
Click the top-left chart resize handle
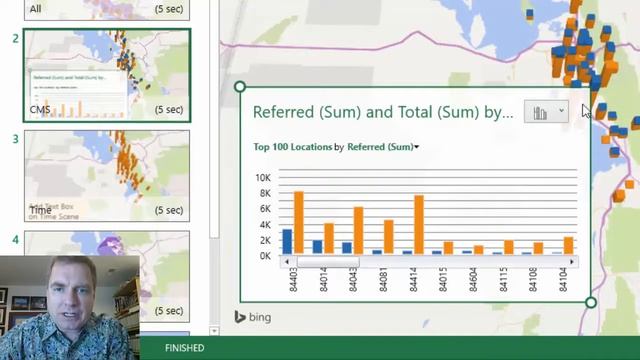(x=240, y=87)
